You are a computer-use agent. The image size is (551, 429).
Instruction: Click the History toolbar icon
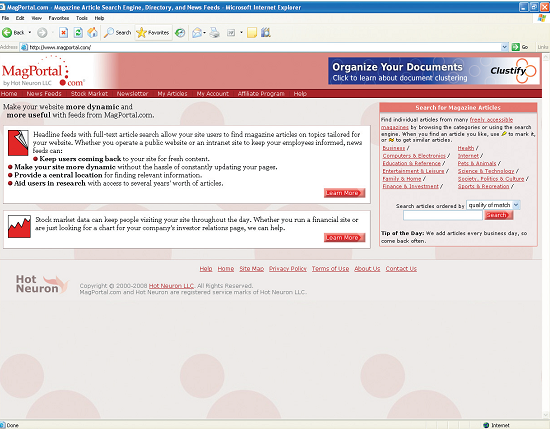[x=180, y=33]
